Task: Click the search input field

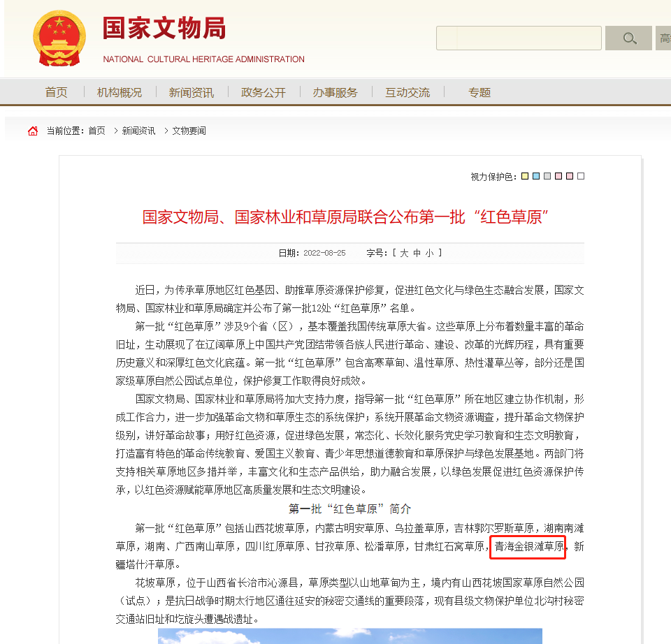Action: (x=519, y=38)
